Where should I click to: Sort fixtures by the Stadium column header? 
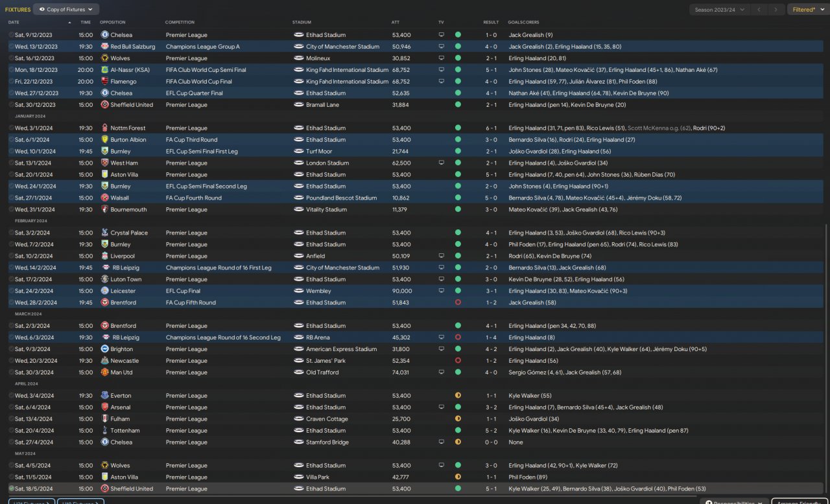tap(302, 23)
